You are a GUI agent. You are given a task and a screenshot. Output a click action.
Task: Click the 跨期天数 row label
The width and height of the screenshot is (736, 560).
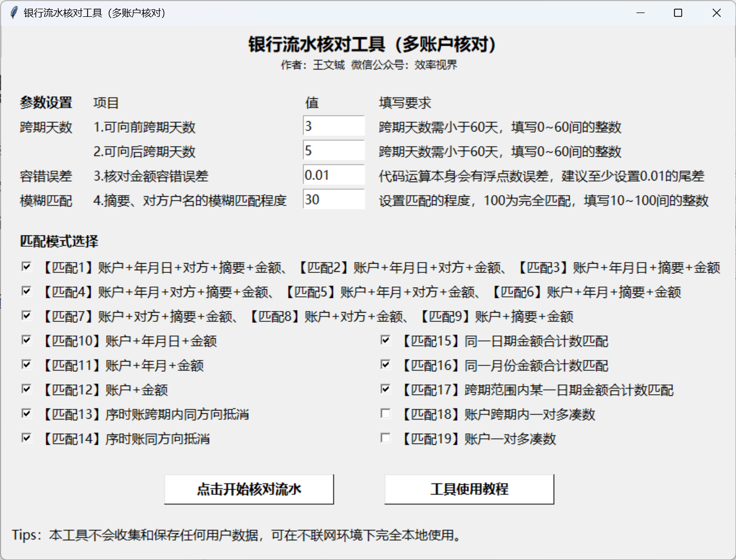coord(46,127)
